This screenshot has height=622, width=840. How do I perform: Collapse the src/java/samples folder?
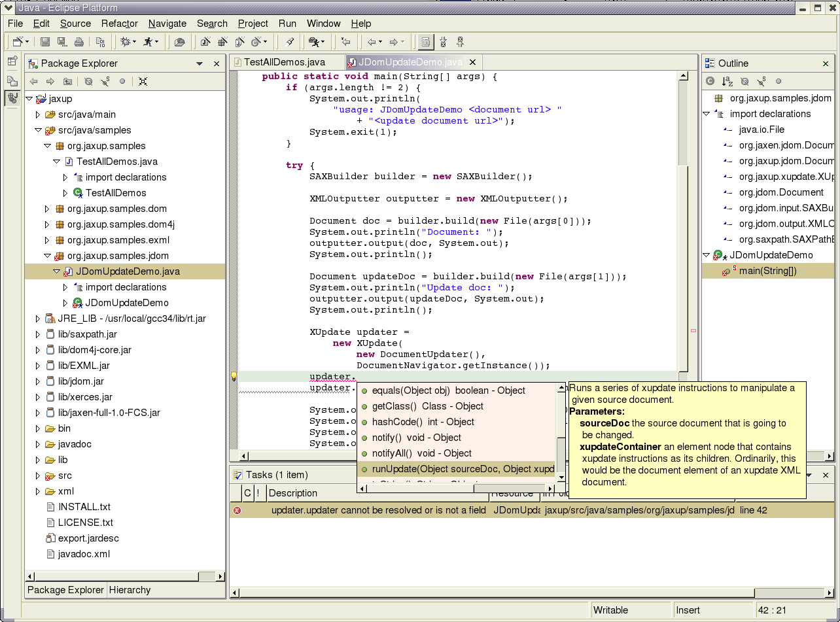[38, 130]
